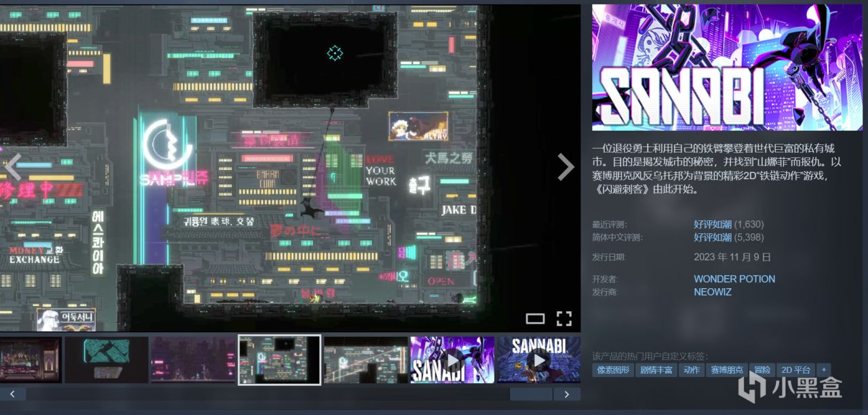Image resolution: width=868 pixels, height=415 pixels.
Task: Click the 该产品的热门用户自定义标签 heading
Action: (x=650, y=356)
